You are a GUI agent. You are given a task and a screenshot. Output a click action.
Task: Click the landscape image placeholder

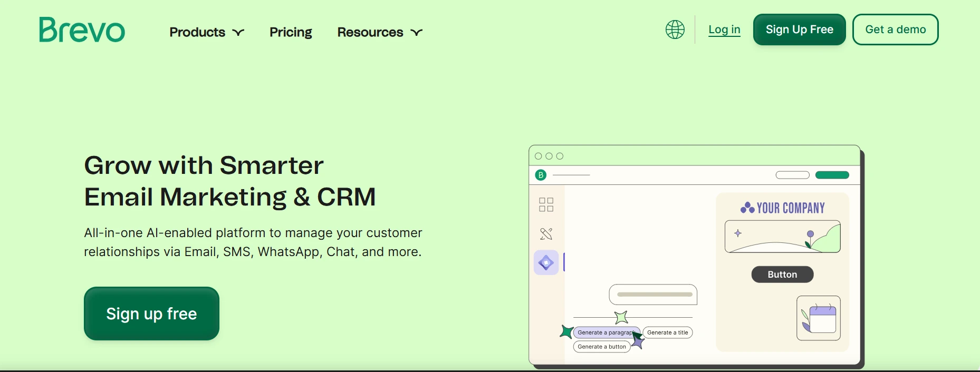(x=783, y=237)
